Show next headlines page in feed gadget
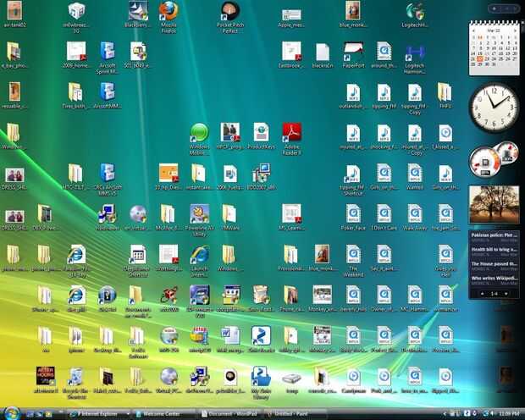 click(x=506, y=294)
